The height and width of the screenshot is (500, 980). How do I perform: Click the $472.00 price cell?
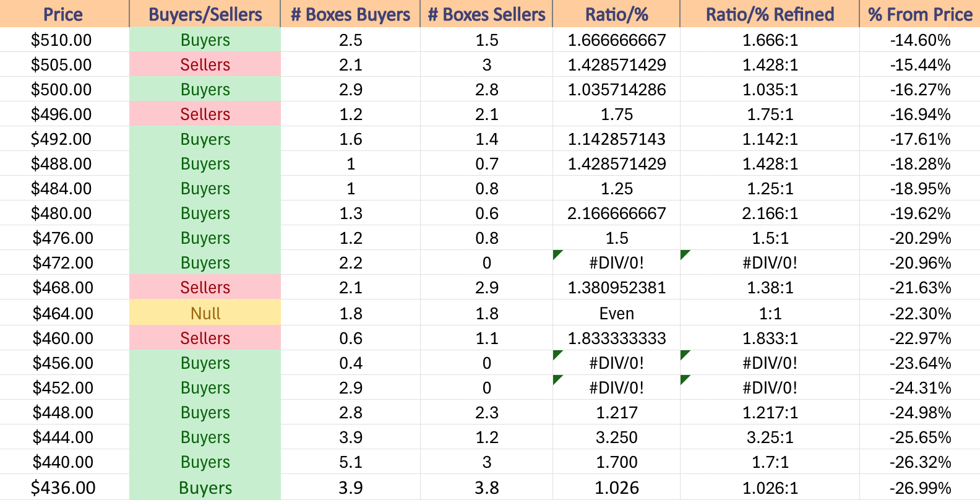coord(64,262)
